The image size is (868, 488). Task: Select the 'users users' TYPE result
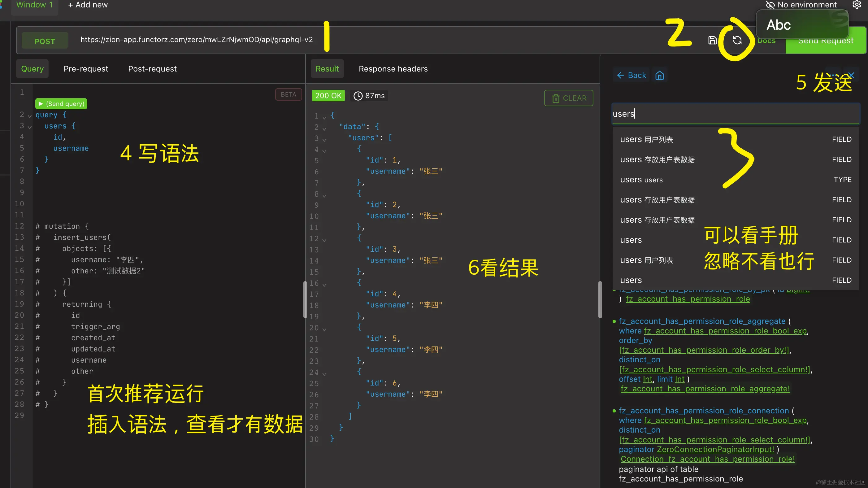coord(736,180)
